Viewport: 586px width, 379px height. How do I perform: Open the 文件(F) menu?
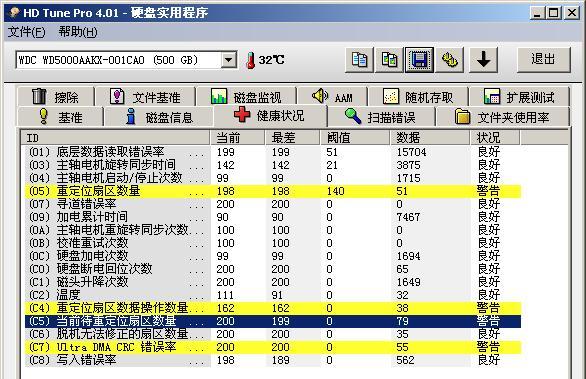pos(27,32)
